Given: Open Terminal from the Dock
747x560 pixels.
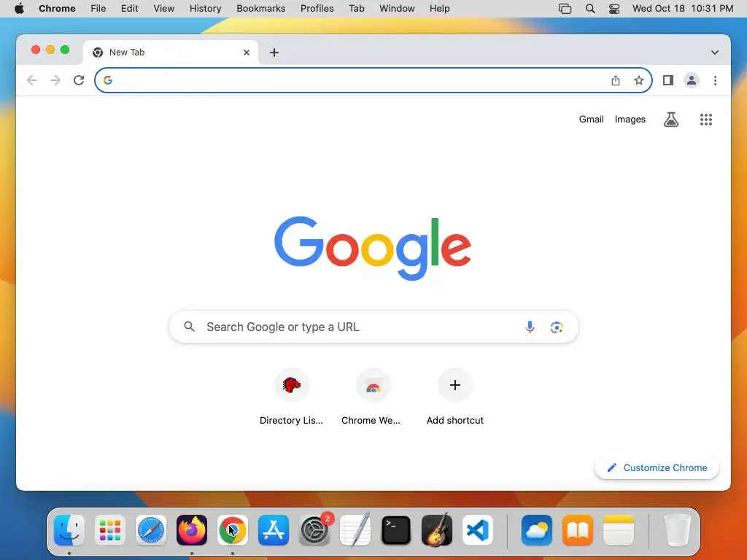Looking at the screenshot, I should tap(396, 529).
